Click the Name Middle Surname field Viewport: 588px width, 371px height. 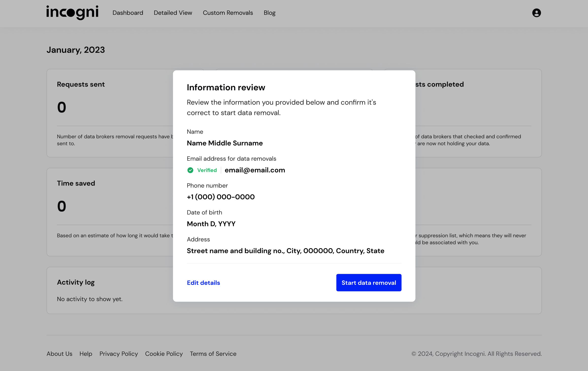click(224, 143)
